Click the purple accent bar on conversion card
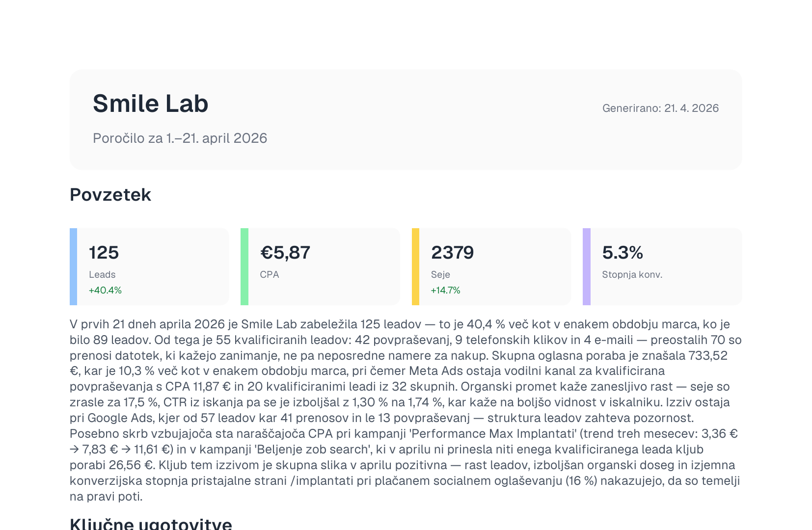Screen dimensions: 812x530 click(x=587, y=266)
